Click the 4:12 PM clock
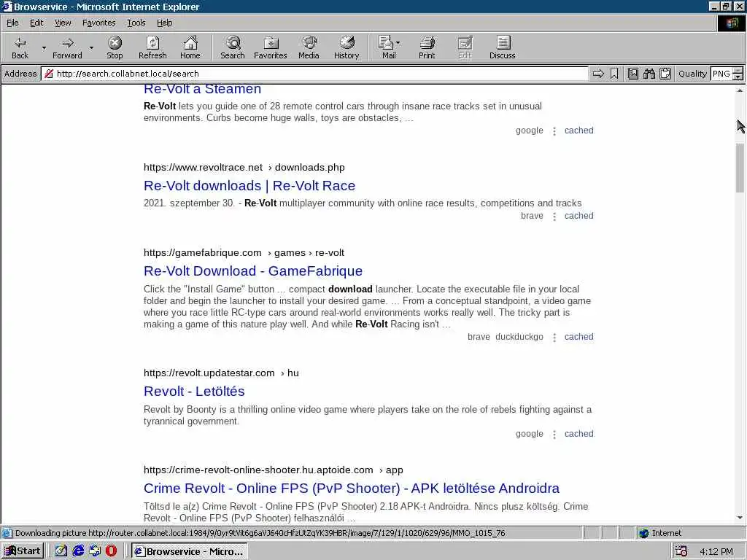The width and height of the screenshot is (747, 560). [x=716, y=551]
